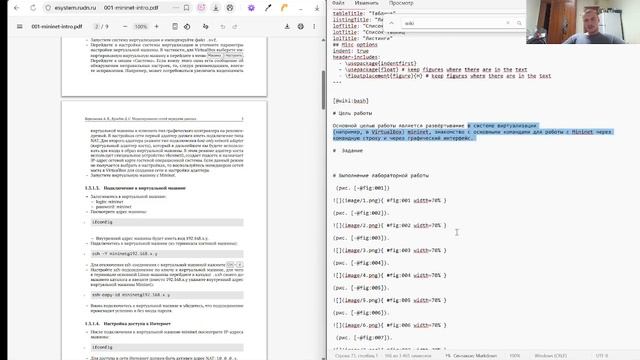The height and width of the screenshot is (360, 640).
Task: Click the Markdown syntax status entry
Action: coord(471,356)
